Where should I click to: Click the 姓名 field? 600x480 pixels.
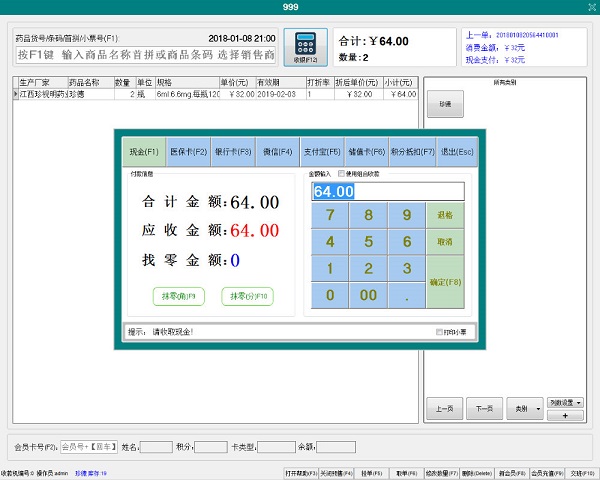coord(156,447)
